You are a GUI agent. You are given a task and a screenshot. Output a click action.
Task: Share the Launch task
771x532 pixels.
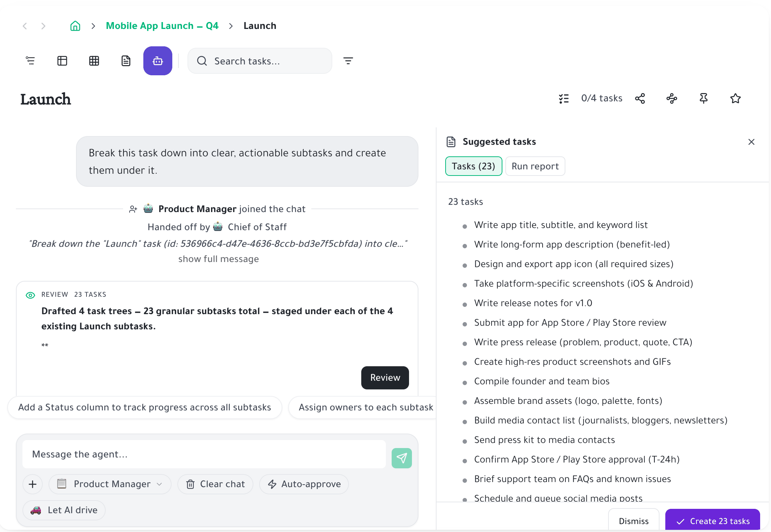coord(640,98)
